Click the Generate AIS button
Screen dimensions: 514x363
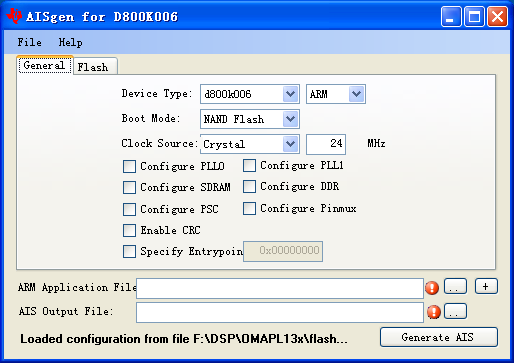(x=439, y=337)
